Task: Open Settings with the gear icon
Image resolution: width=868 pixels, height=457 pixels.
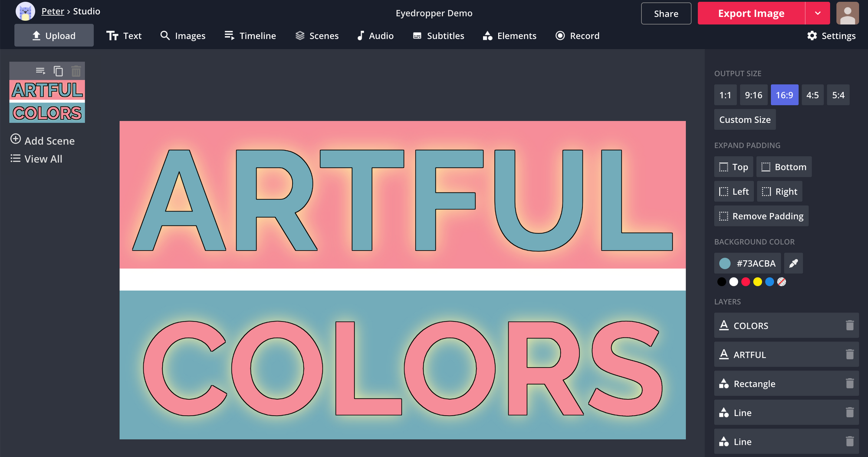Action: click(812, 36)
